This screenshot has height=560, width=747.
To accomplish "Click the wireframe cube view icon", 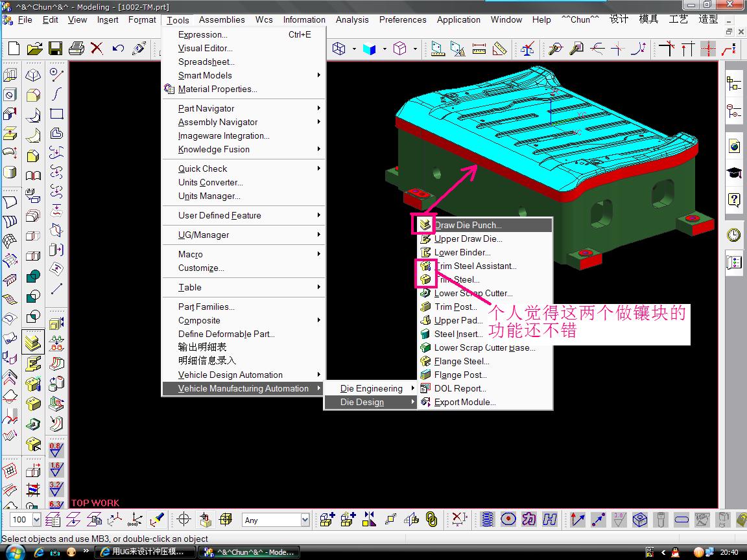I will (x=338, y=49).
